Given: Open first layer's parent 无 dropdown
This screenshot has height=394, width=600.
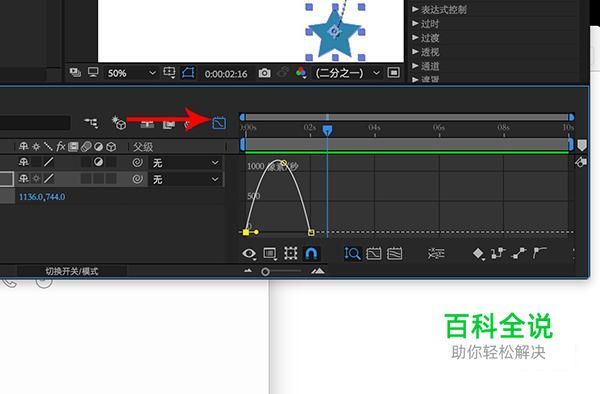Looking at the screenshot, I should 185,163.
